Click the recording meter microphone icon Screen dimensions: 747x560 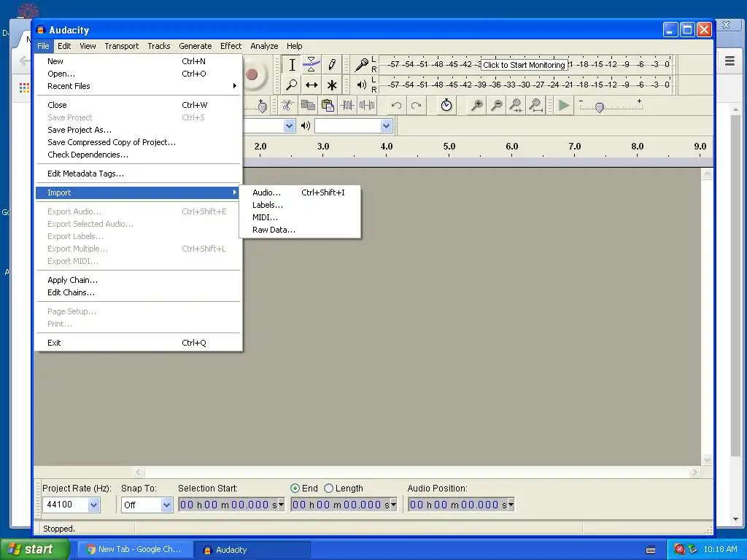click(x=362, y=64)
